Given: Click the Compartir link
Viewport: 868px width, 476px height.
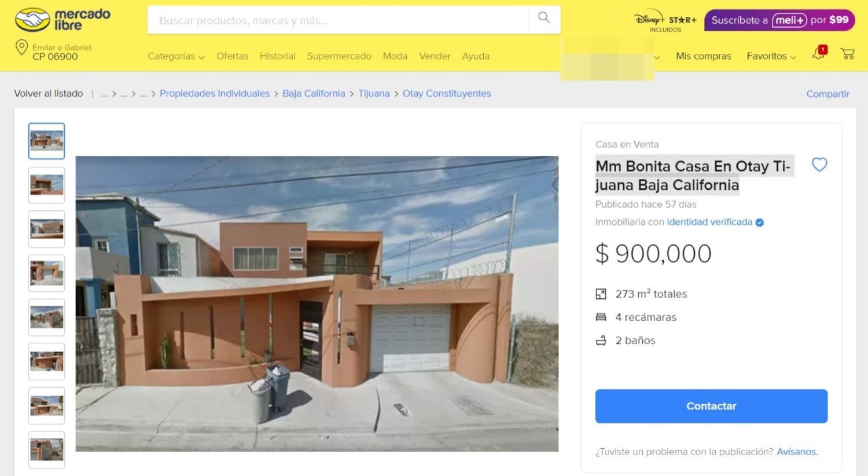Looking at the screenshot, I should [x=827, y=94].
